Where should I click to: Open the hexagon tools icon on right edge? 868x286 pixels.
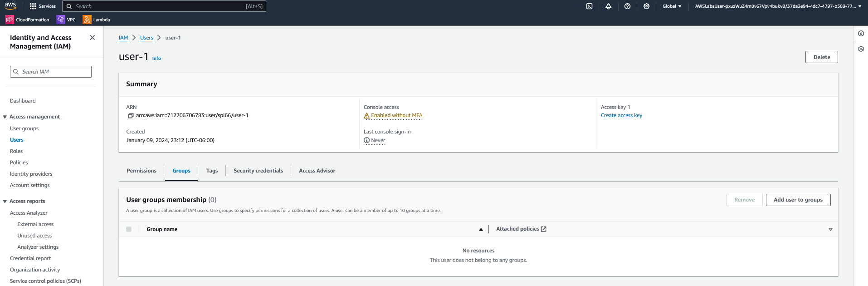(861, 49)
